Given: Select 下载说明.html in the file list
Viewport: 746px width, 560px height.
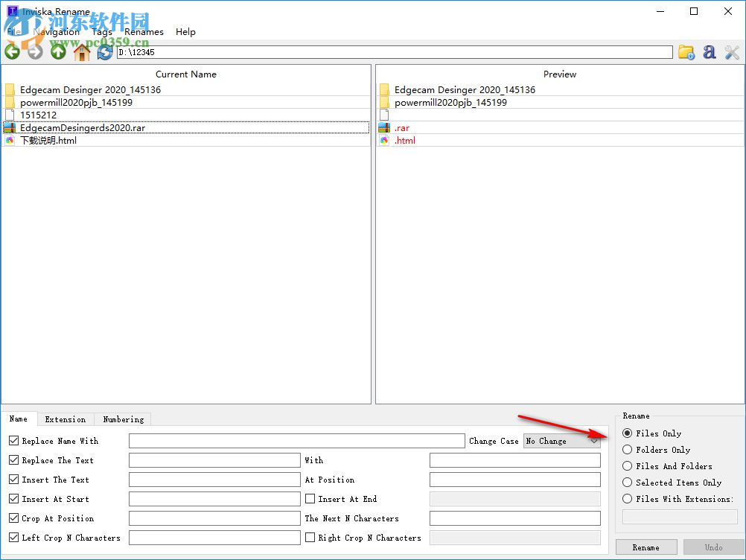Looking at the screenshot, I should pos(186,140).
